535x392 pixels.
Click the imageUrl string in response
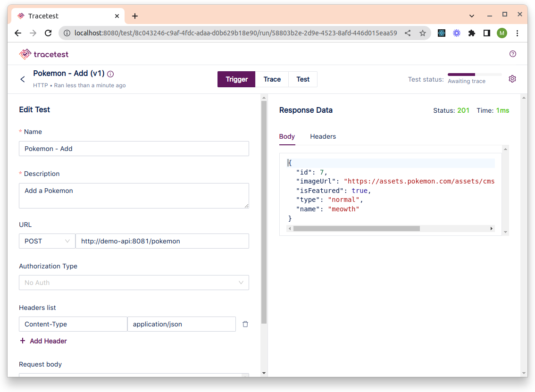click(x=419, y=181)
